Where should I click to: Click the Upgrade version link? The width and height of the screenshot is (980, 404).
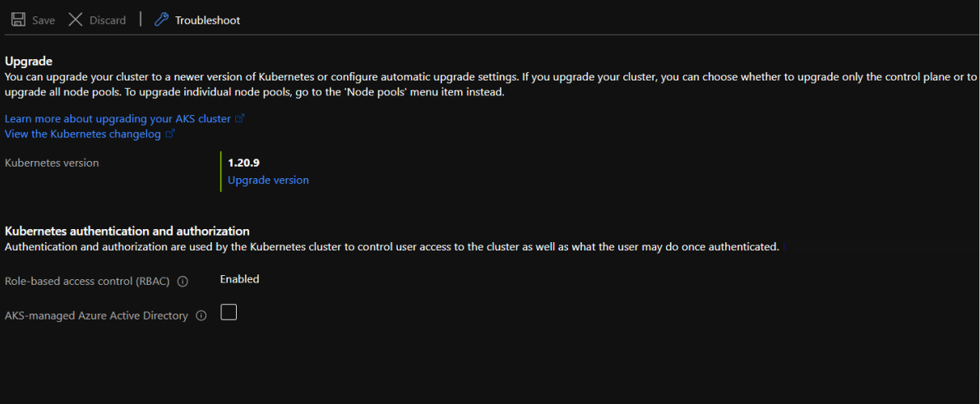(268, 180)
